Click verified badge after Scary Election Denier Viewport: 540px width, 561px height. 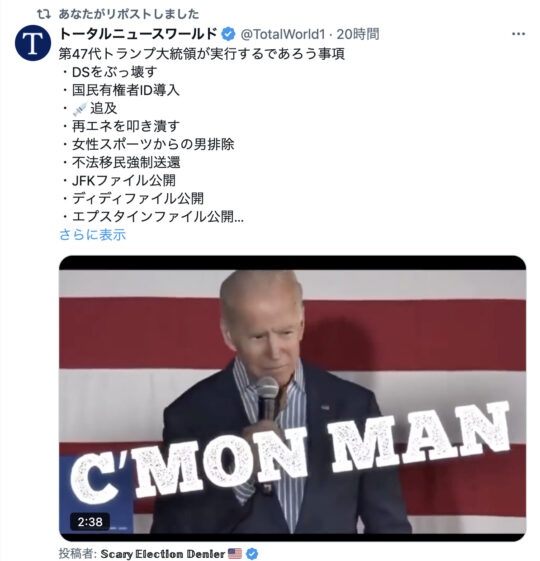click(252, 554)
